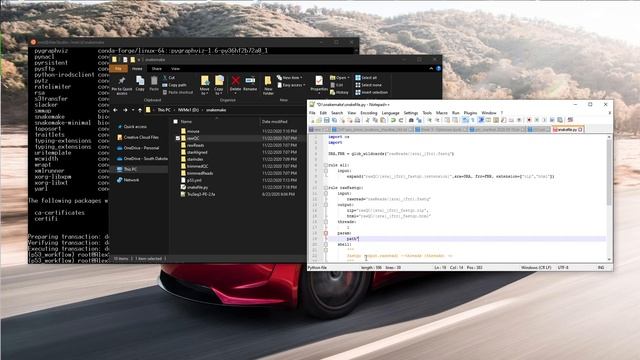Click History in the Explorer ribbon
The image size is (640, 360).
pyautogui.click(x=339, y=92)
